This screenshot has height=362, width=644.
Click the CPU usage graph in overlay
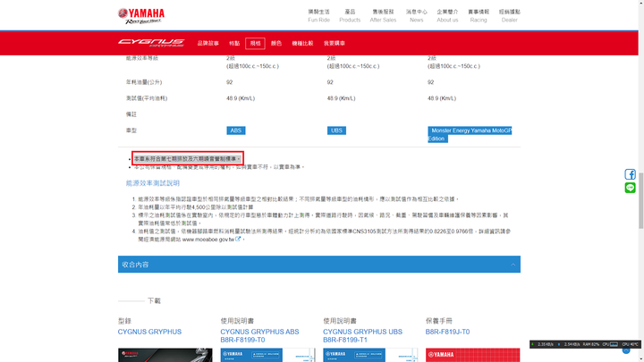614,344
